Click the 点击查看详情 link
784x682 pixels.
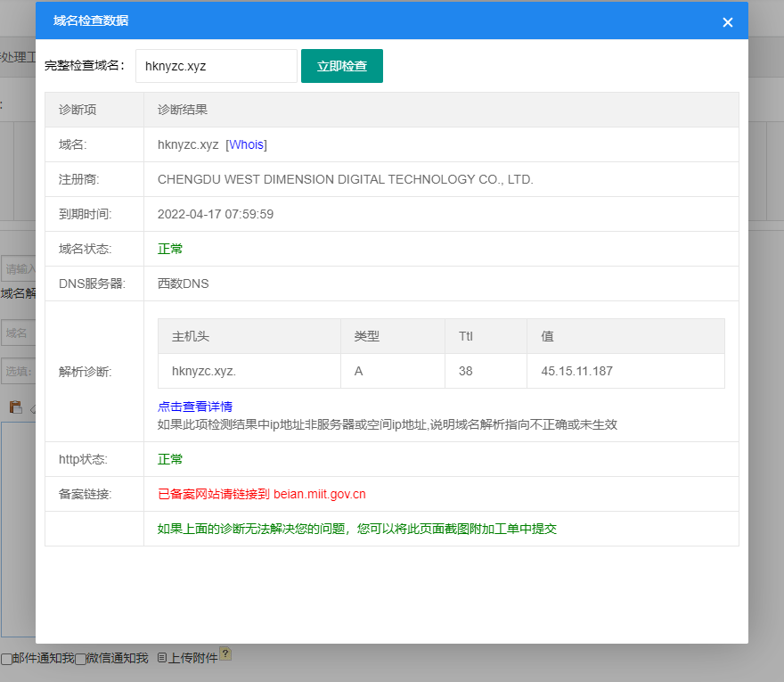pyautogui.click(x=195, y=407)
